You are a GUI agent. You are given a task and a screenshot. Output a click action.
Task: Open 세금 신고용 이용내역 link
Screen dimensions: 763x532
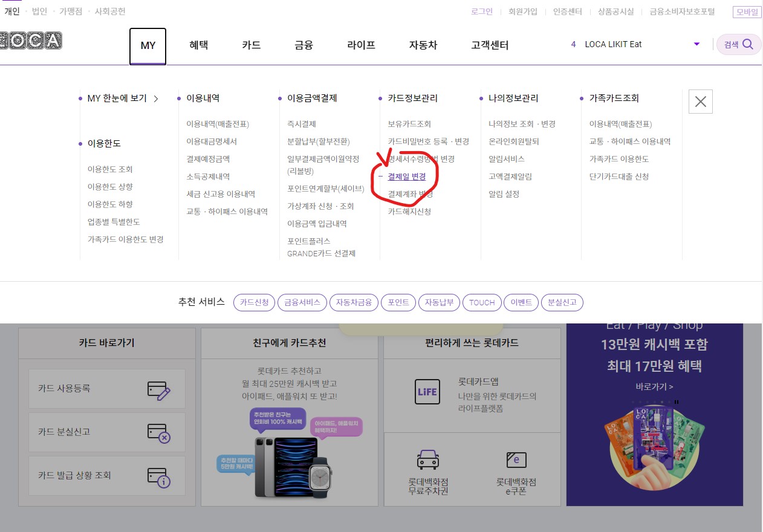(x=221, y=194)
